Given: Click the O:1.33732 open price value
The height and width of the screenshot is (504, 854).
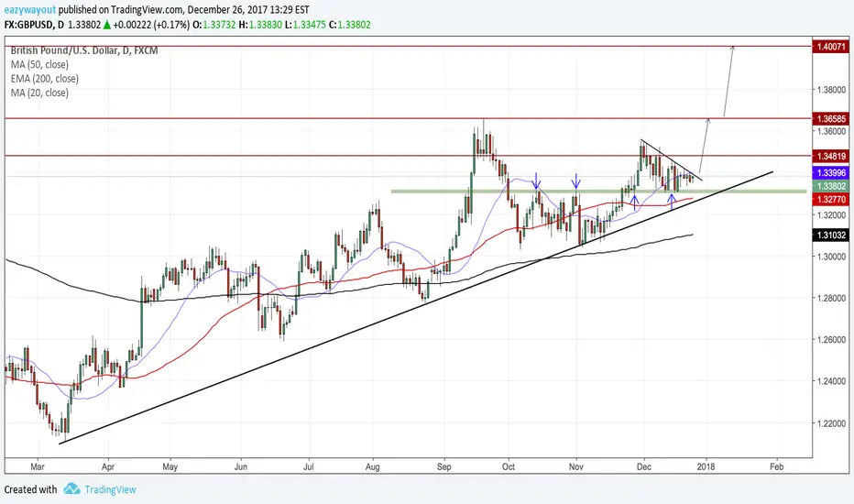Looking at the screenshot, I should [x=214, y=25].
